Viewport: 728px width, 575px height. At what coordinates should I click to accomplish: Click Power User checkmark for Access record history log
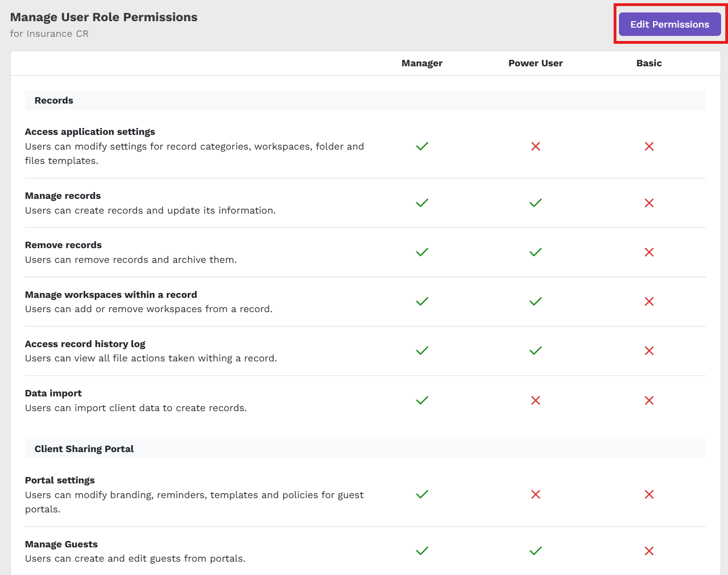pos(536,351)
